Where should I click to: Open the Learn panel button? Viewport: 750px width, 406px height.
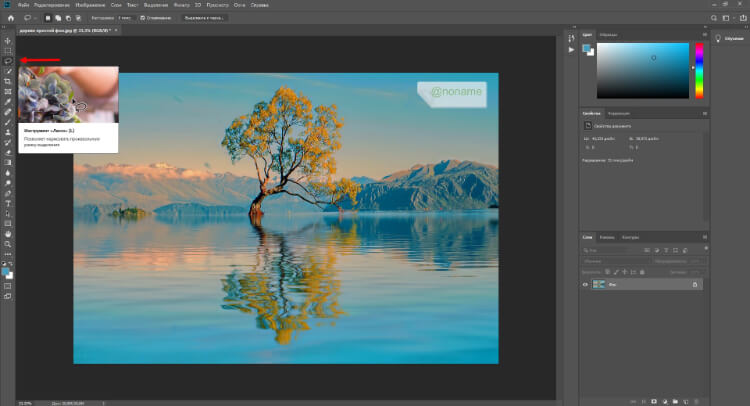730,38
